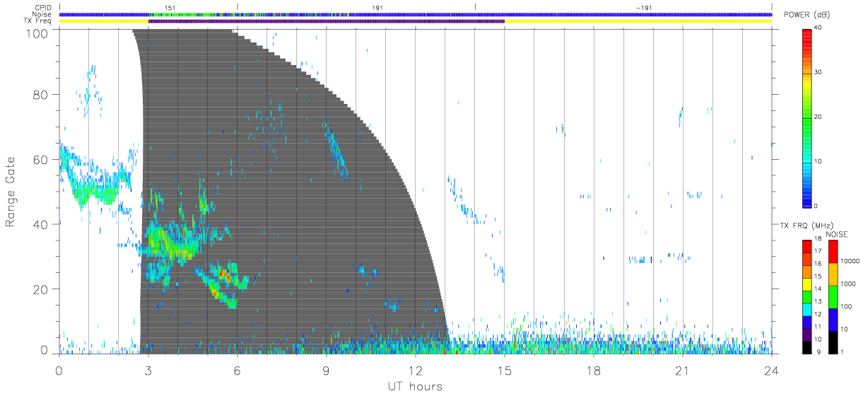Click the 60 tick on the Range Gate axis
This screenshot has height=401, width=868.
pos(41,159)
